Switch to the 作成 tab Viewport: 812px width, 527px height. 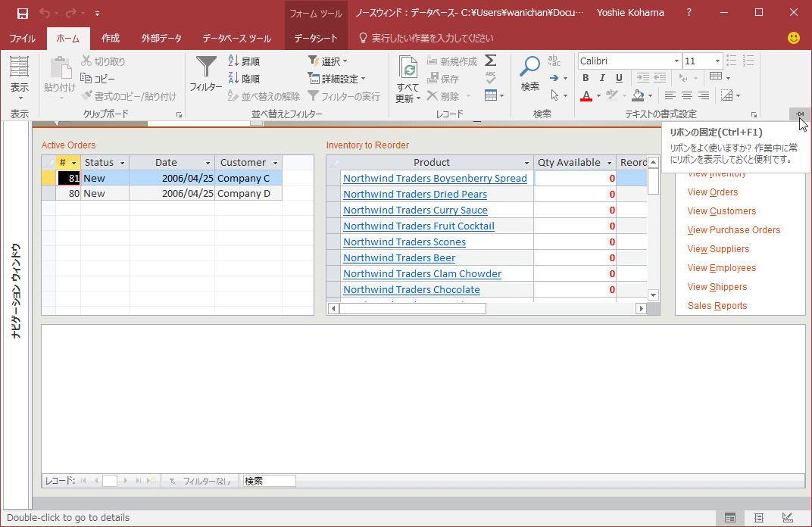[x=111, y=39]
